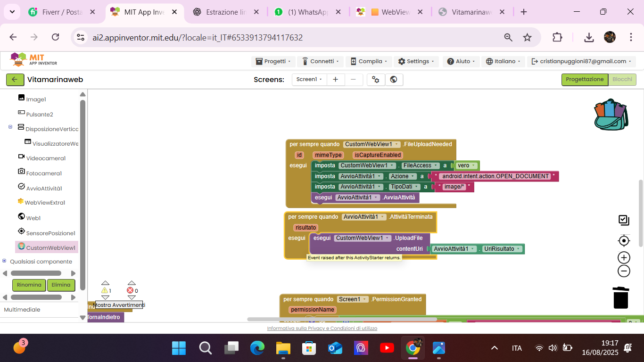Screen dimensions: 644x362
Task: Center the workspace with the target icon
Action: [x=624, y=241]
